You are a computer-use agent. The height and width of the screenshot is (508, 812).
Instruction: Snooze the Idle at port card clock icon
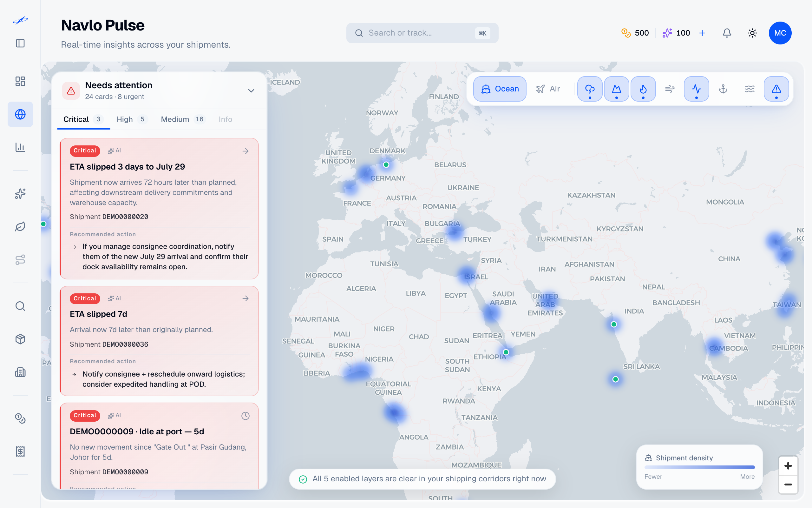click(x=246, y=416)
